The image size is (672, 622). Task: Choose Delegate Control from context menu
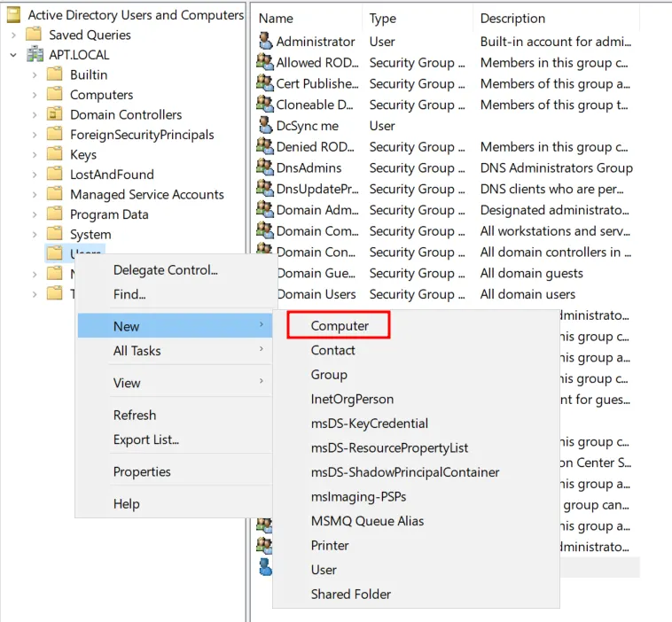tap(175, 270)
